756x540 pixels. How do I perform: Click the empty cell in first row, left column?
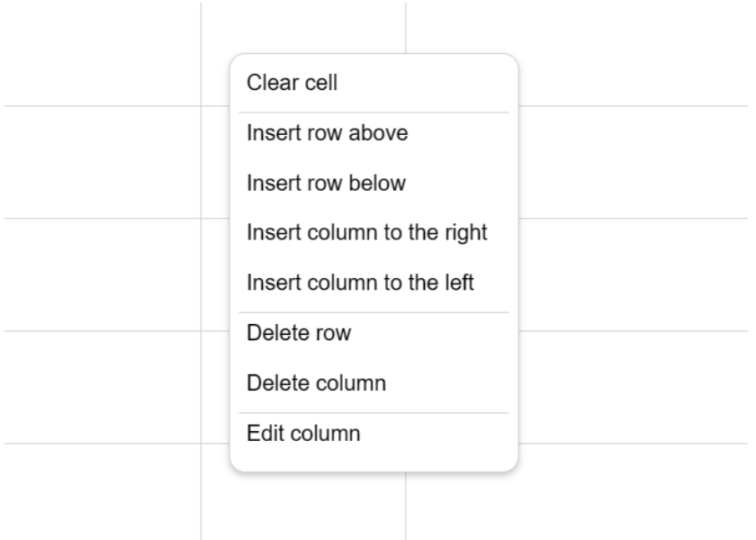tap(103, 54)
